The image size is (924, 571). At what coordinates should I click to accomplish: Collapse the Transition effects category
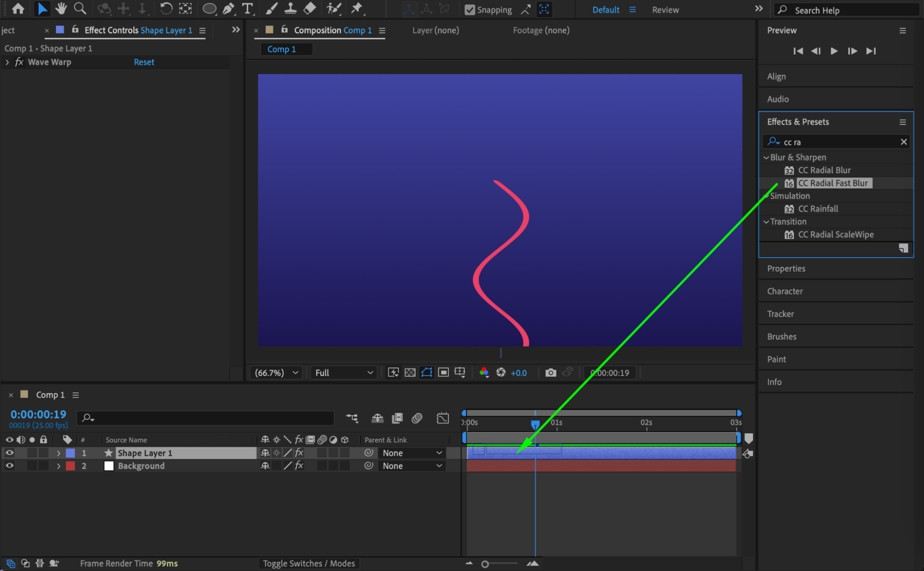click(x=766, y=222)
